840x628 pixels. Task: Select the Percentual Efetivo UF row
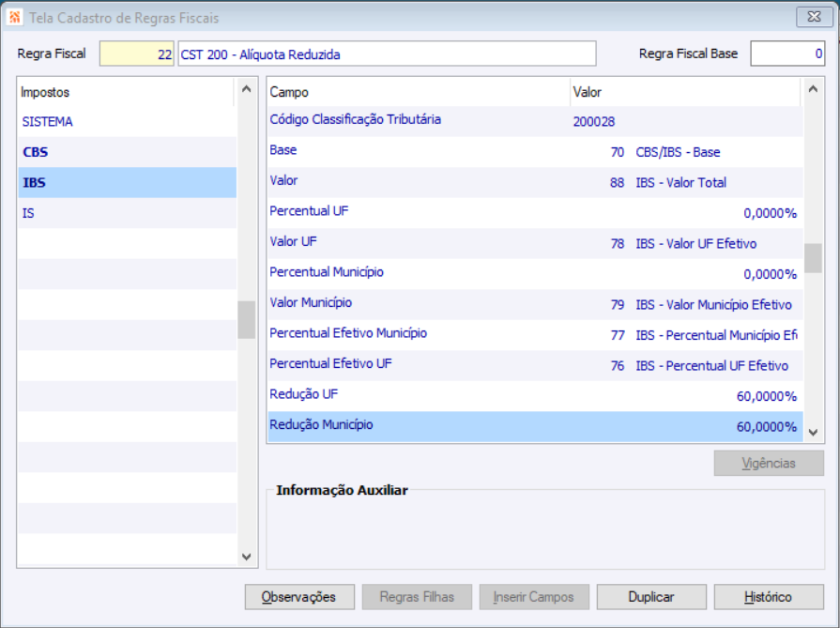535,366
